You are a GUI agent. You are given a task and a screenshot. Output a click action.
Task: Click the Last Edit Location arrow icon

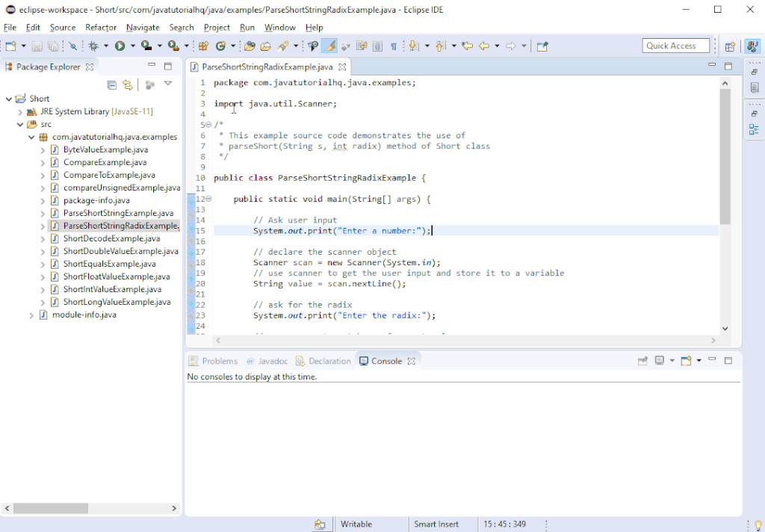[468, 46]
